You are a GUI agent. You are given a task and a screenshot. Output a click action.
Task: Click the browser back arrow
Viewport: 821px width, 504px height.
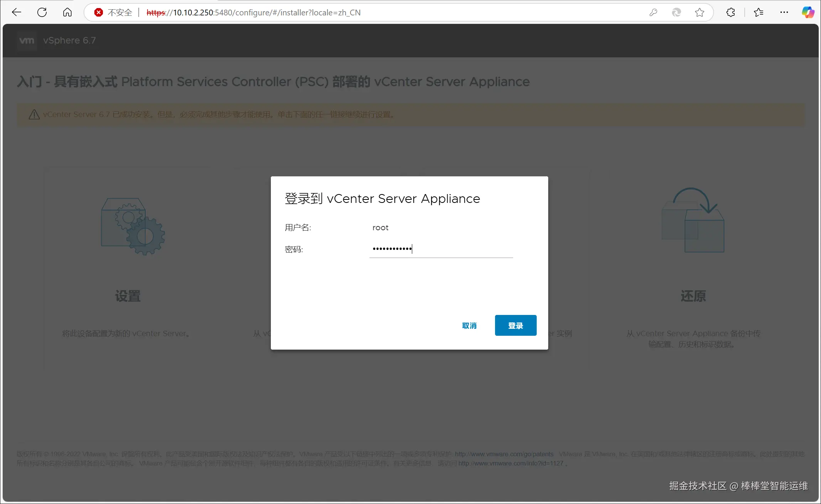click(17, 12)
